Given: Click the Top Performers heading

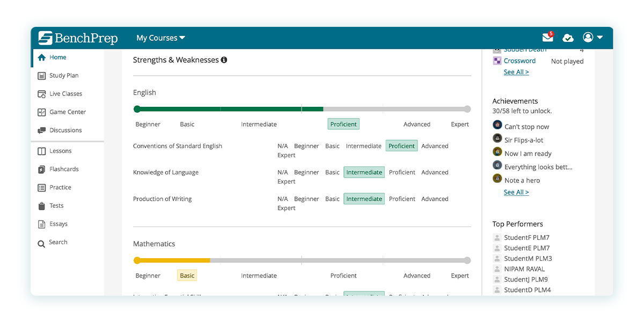Looking at the screenshot, I should (518, 224).
